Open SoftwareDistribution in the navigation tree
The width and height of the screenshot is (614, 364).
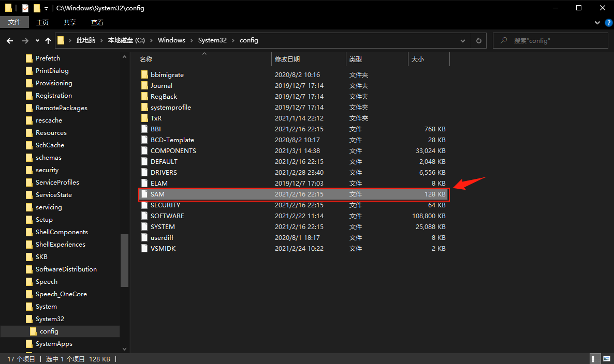[x=66, y=269]
